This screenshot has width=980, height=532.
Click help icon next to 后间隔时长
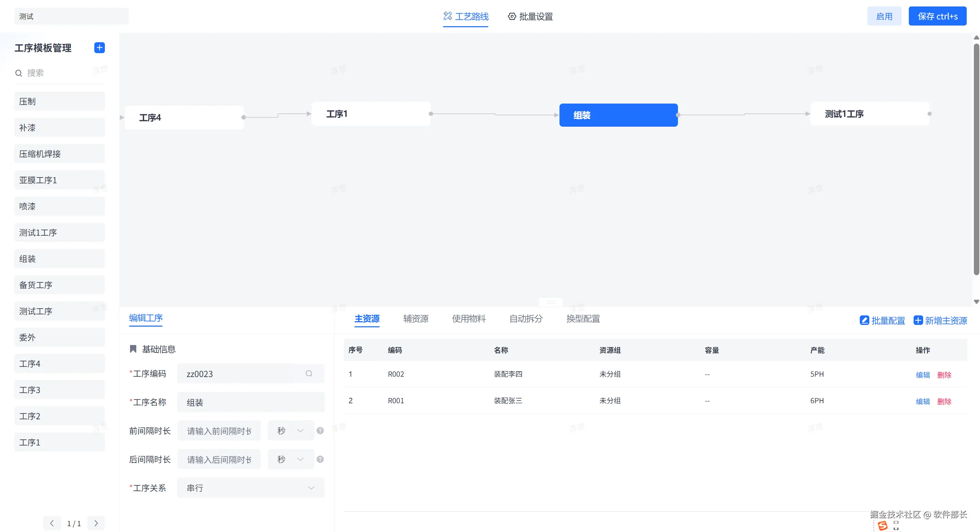click(320, 459)
